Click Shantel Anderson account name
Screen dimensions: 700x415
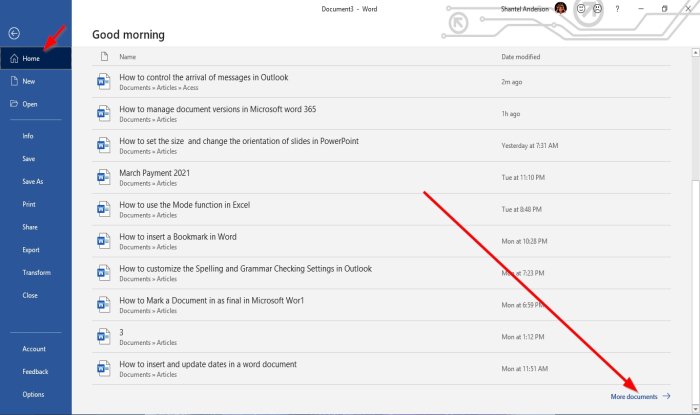click(525, 9)
